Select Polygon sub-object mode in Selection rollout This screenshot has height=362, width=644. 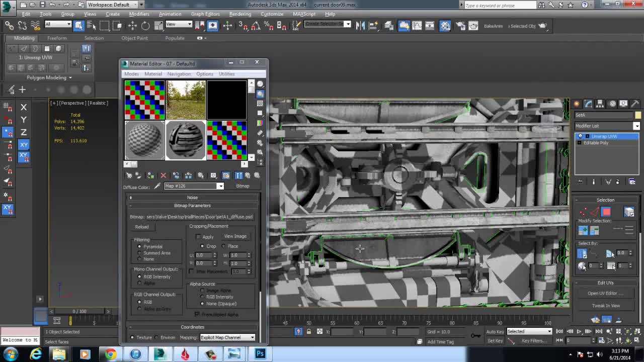pyautogui.click(x=606, y=212)
